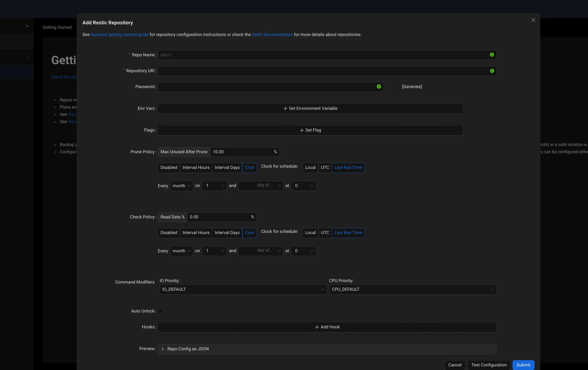Open the restic documentation link

(272, 35)
